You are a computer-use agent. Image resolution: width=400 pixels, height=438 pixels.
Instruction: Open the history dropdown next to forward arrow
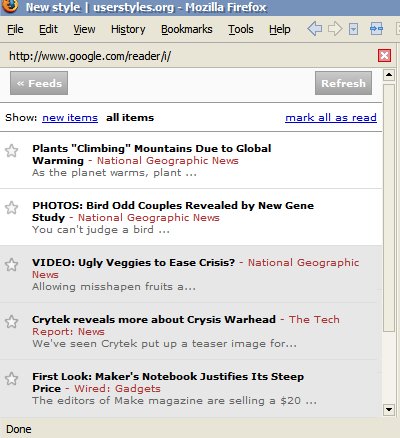[x=353, y=29]
